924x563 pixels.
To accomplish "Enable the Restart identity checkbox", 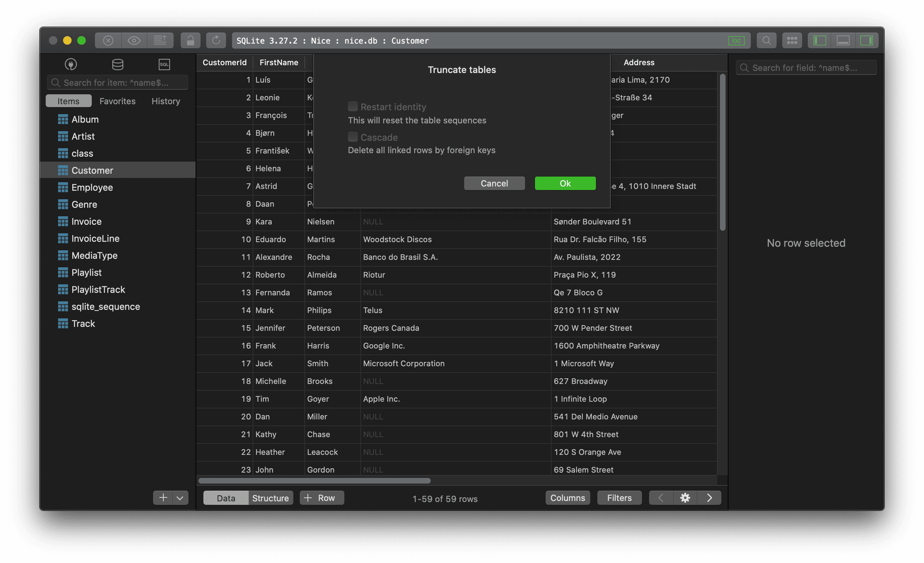I will click(353, 107).
